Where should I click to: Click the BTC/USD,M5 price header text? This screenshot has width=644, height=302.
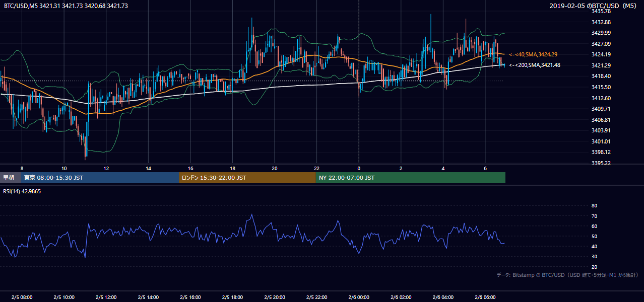point(66,6)
